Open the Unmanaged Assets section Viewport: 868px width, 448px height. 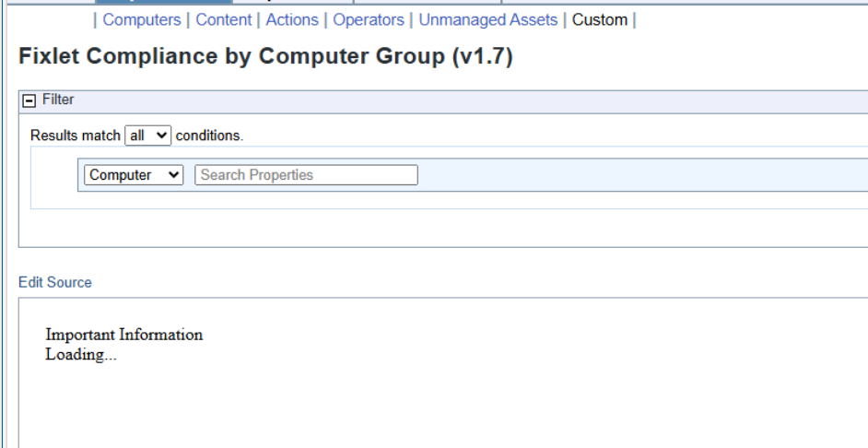(x=487, y=19)
